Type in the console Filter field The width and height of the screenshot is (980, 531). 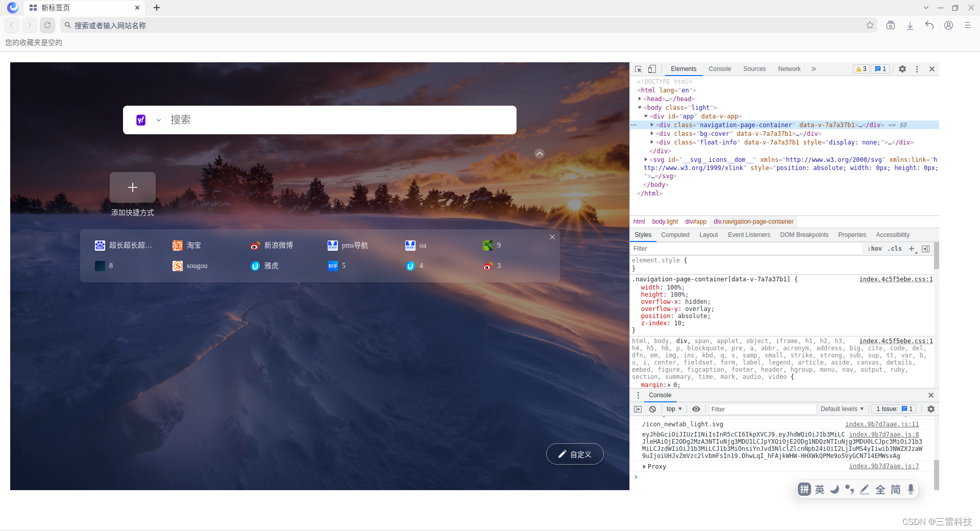coord(761,409)
